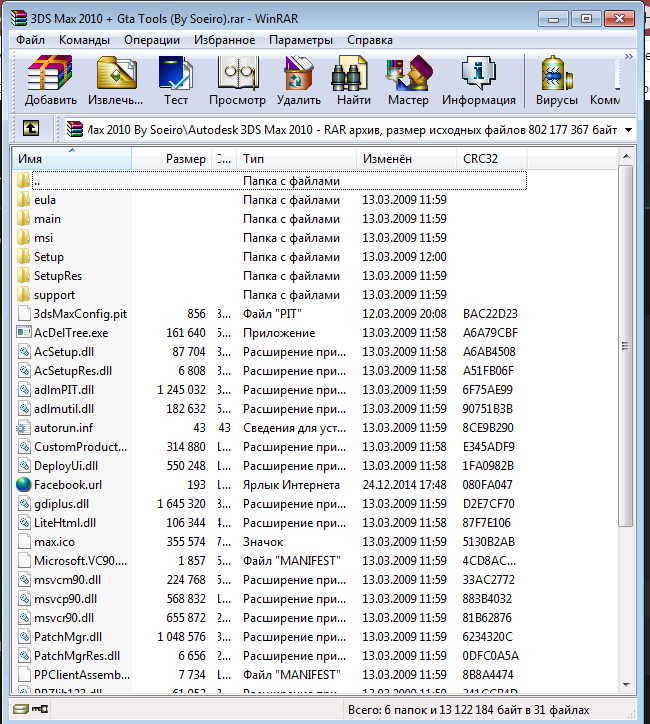Click the scrollbar up arrow
Image resolution: width=650 pixels, height=724 pixels.
pyautogui.click(x=626, y=156)
